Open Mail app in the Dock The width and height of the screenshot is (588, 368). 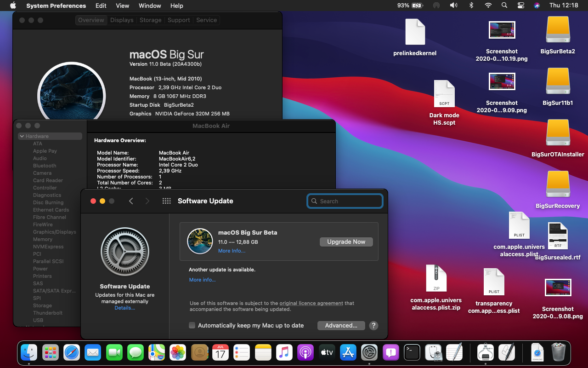tap(93, 353)
